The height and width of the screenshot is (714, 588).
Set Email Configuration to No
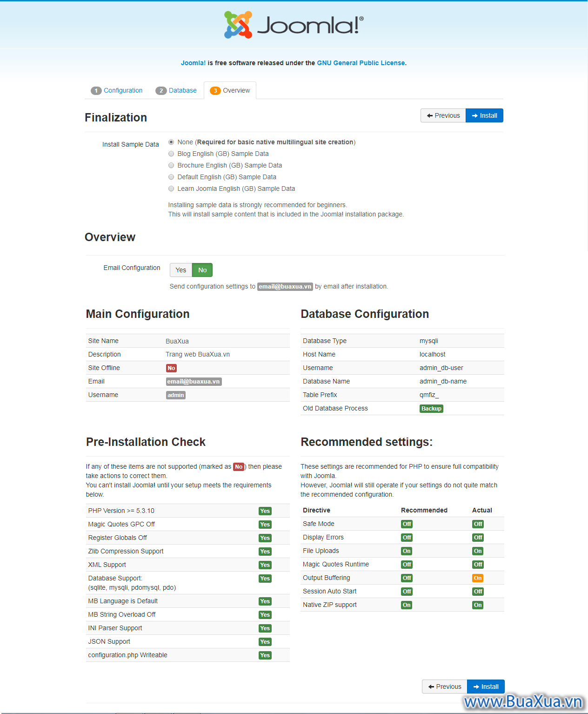[x=202, y=270]
